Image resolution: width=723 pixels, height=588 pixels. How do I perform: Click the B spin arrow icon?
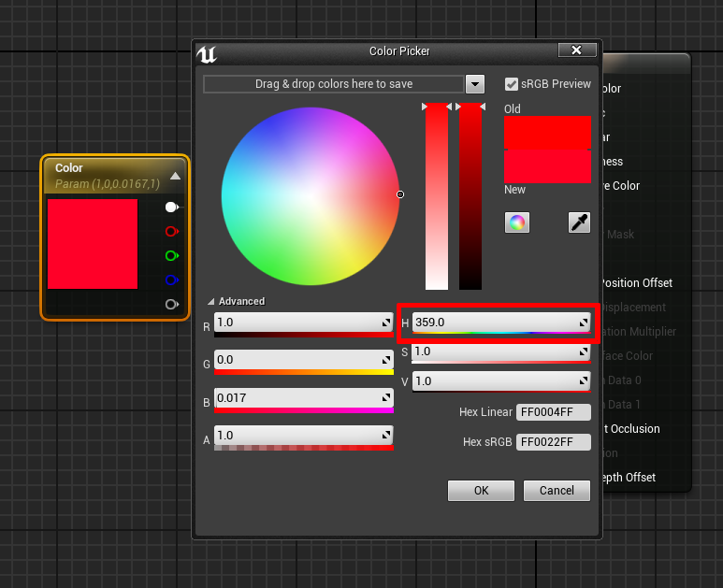[x=386, y=397]
